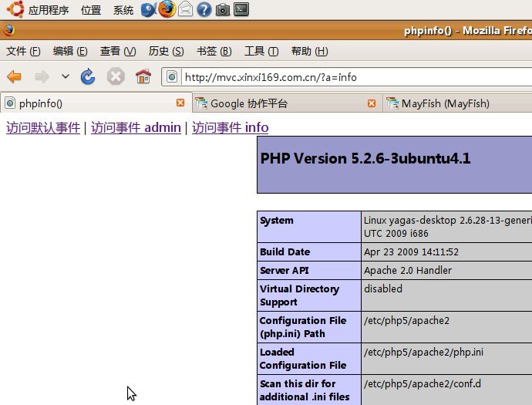Follow the 访问事件 admin link
The height and width of the screenshot is (405, 532).
[136, 127]
